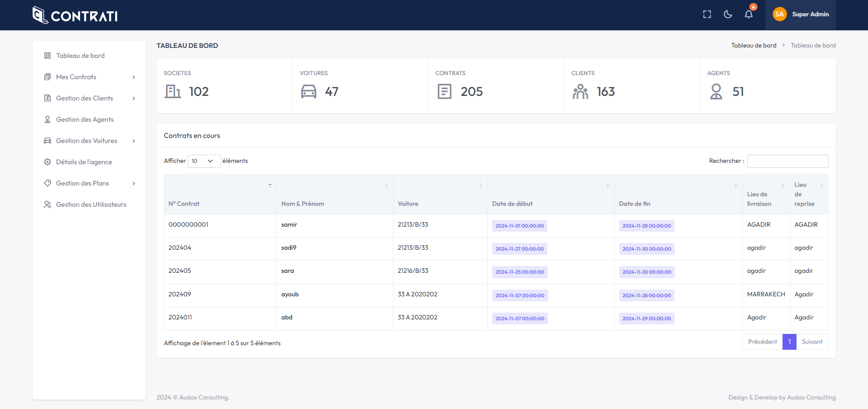Focus the Rechercher search field
The width and height of the screenshot is (868, 409).
coord(787,161)
